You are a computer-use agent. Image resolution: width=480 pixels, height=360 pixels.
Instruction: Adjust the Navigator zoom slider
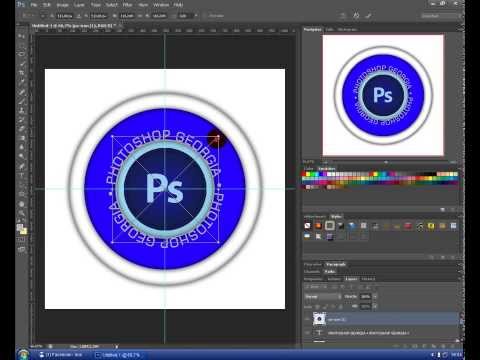(x=386, y=162)
